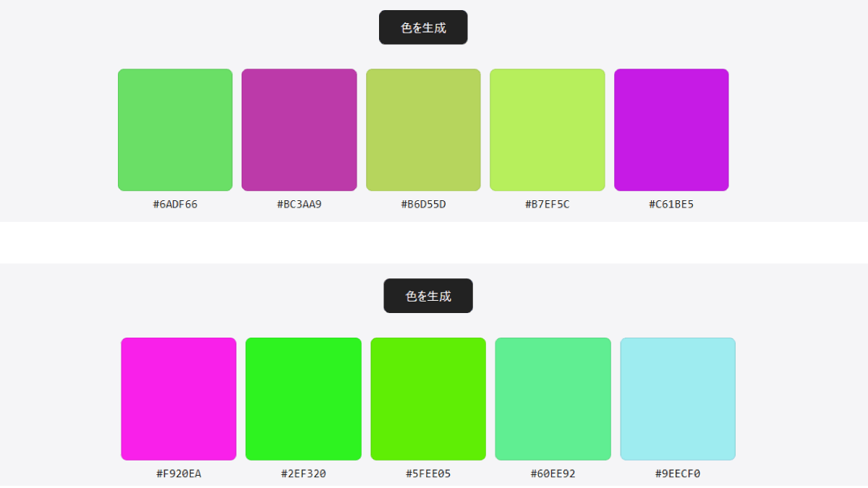Viewport: 868px width, 488px height.
Task: Select the #B7EF5C hex code text
Action: coord(548,204)
